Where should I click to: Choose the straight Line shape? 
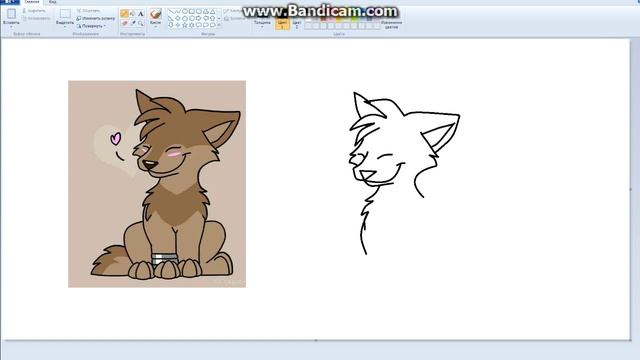coord(171,11)
